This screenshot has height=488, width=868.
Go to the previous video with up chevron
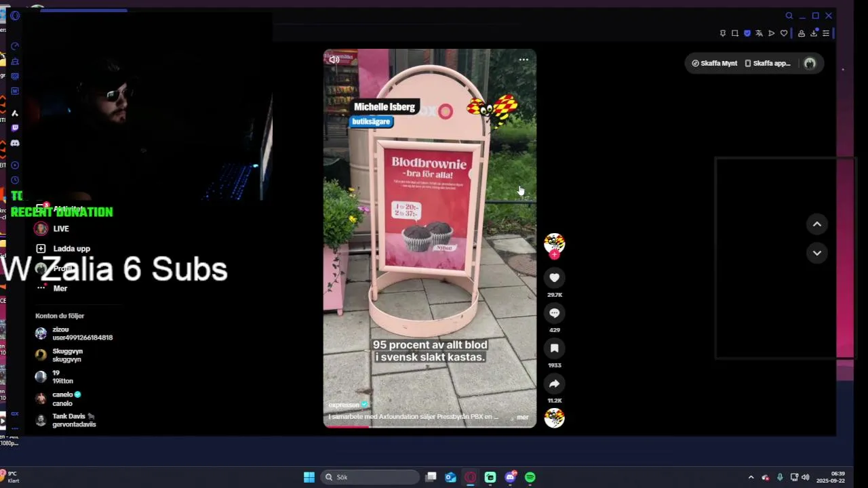(816, 224)
